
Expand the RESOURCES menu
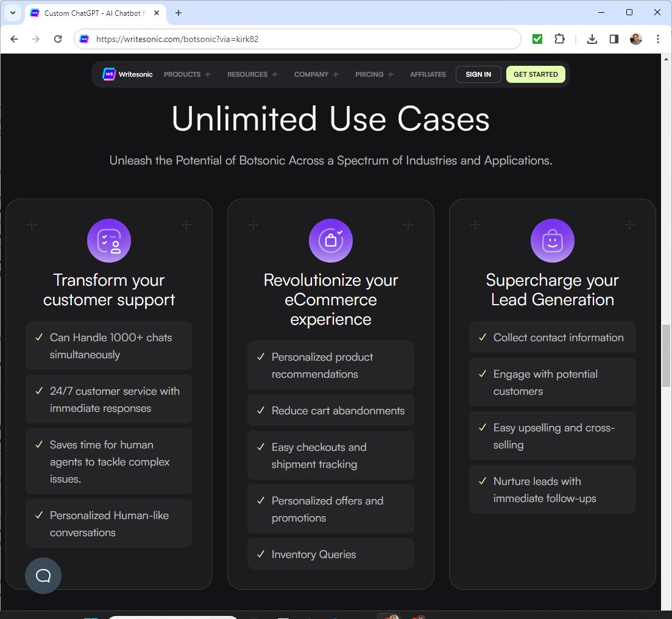pyautogui.click(x=252, y=74)
